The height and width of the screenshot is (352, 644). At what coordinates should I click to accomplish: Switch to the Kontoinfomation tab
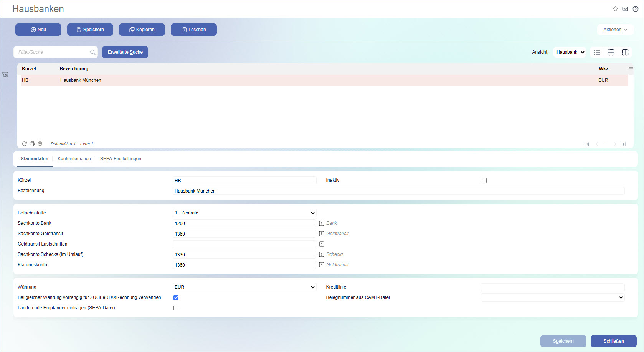[x=74, y=159]
